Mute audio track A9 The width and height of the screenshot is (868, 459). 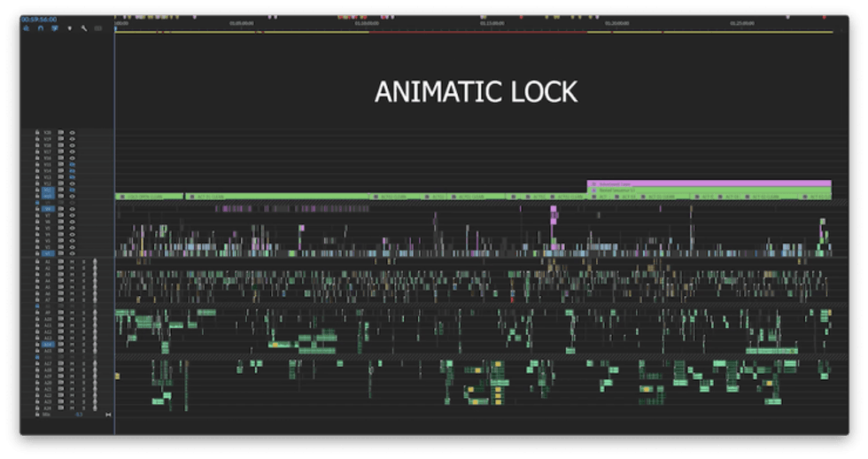coord(72,313)
